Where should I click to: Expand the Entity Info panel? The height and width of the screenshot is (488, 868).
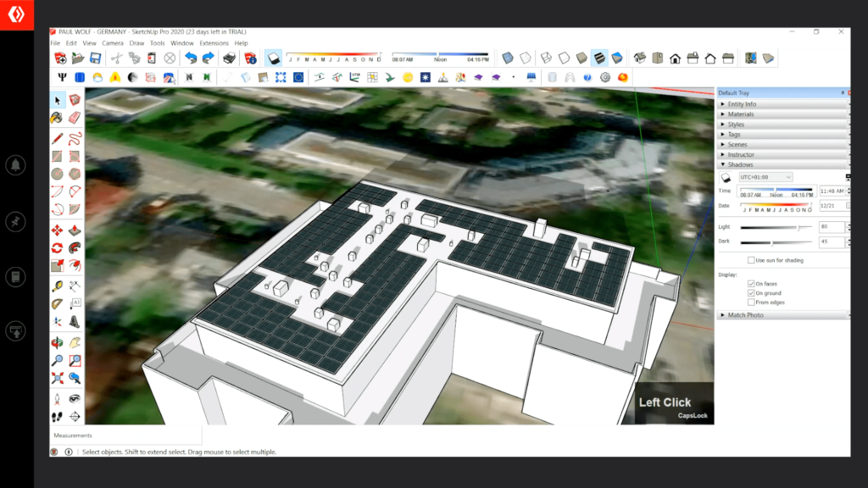(x=782, y=104)
